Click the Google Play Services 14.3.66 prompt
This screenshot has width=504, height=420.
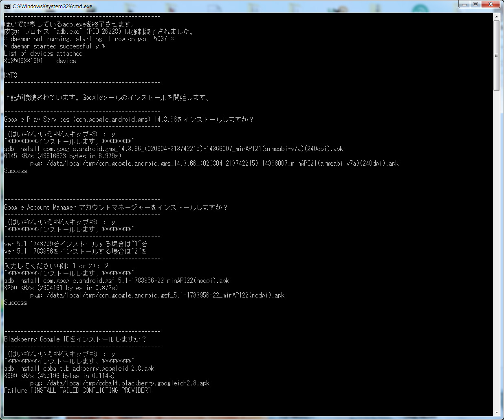click(129, 119)
